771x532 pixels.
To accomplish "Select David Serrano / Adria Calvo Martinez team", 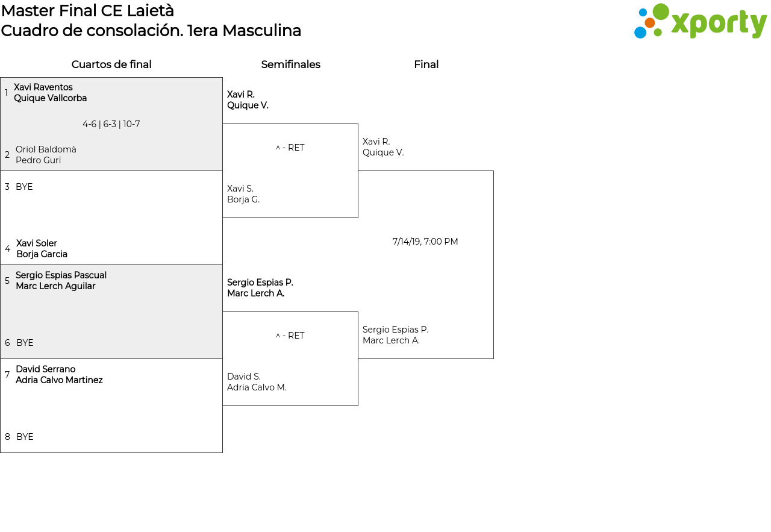I will 59,375.
